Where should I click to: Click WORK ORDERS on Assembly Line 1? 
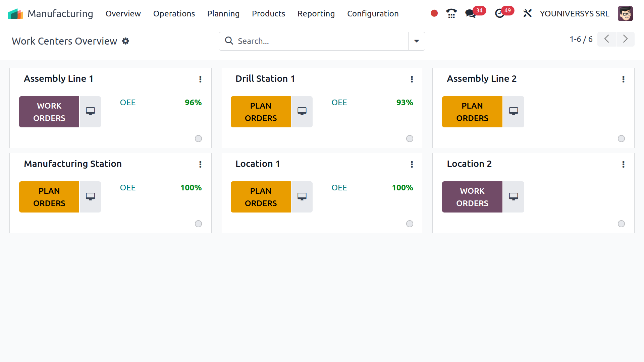[49, 112]
